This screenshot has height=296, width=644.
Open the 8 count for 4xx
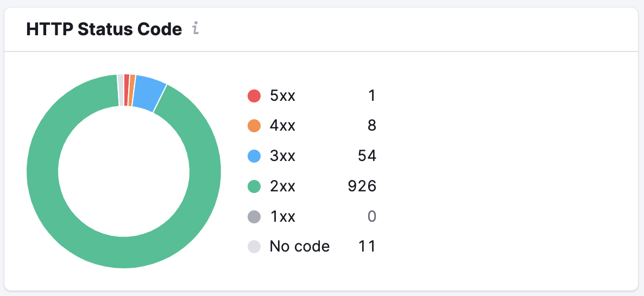click(x=371, y=126)
